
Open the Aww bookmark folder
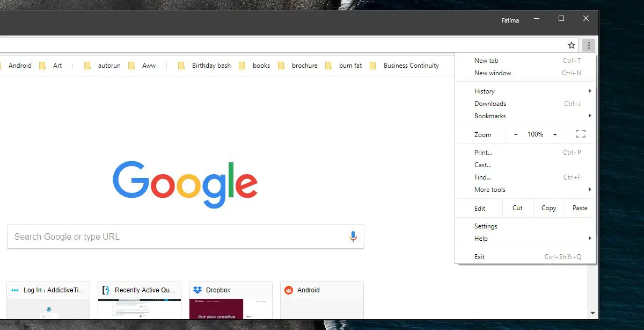(142, 66)
